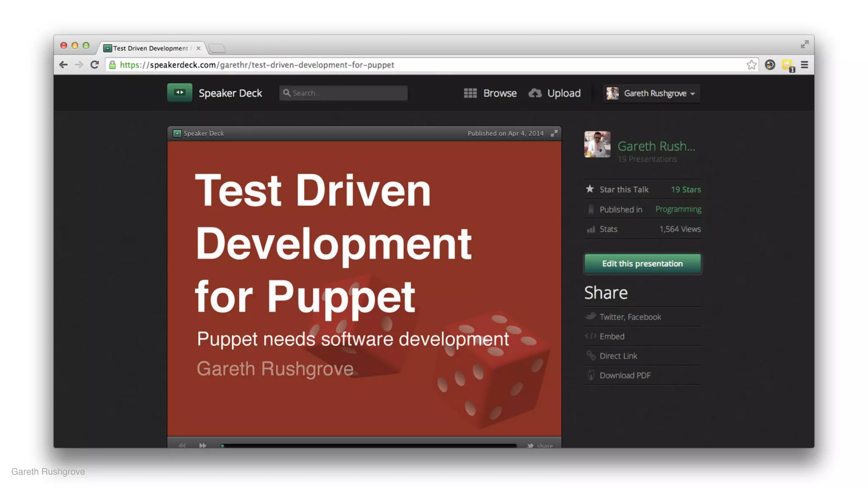
Task: Skip to the next slide in the player
Action: click(203, 445)
